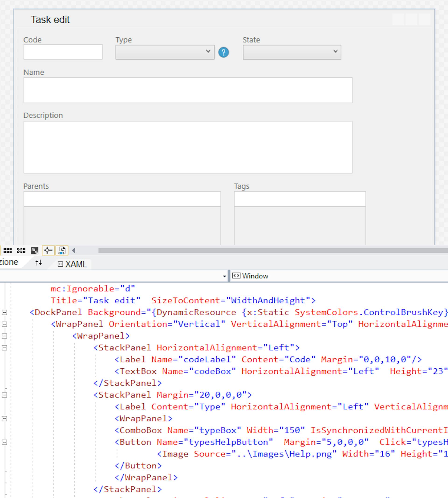Screen dimensions: 448x498
Task: Collapse the DockPanel code block
Action: click(x=4, y=313)
